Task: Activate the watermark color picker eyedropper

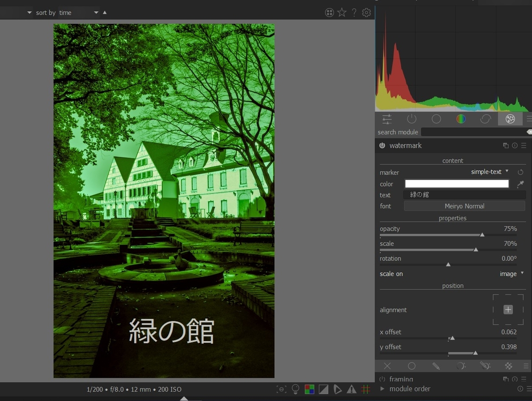Action: (520, 184)
